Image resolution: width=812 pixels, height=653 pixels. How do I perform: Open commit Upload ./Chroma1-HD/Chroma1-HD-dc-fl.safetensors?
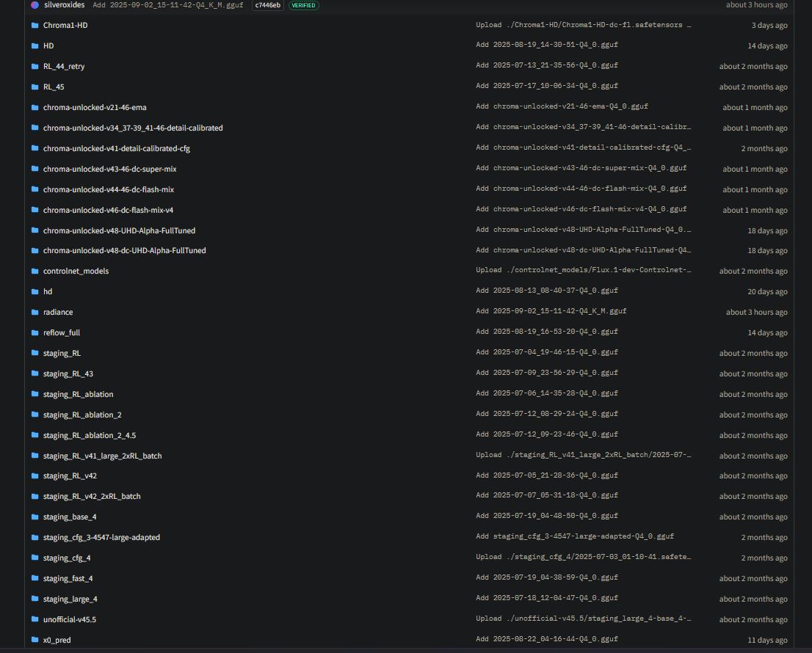(x=584, y=25)
